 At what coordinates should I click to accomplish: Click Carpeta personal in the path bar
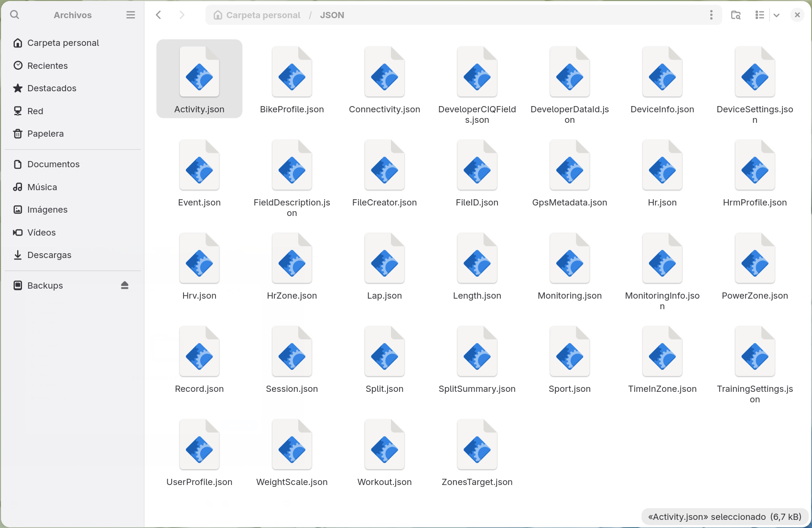coord(257,15)
